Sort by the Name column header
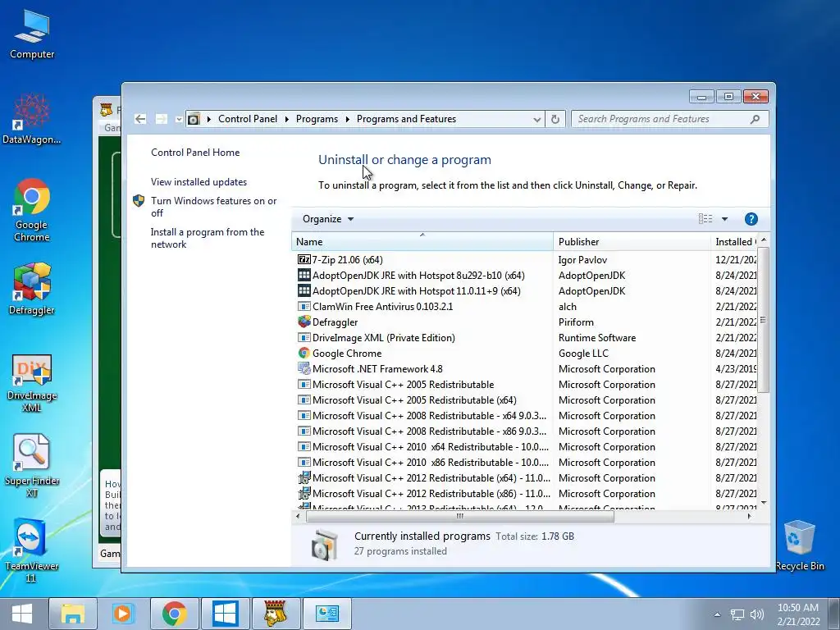The width and height of the screenshot is (840, 630). (422, 242)
